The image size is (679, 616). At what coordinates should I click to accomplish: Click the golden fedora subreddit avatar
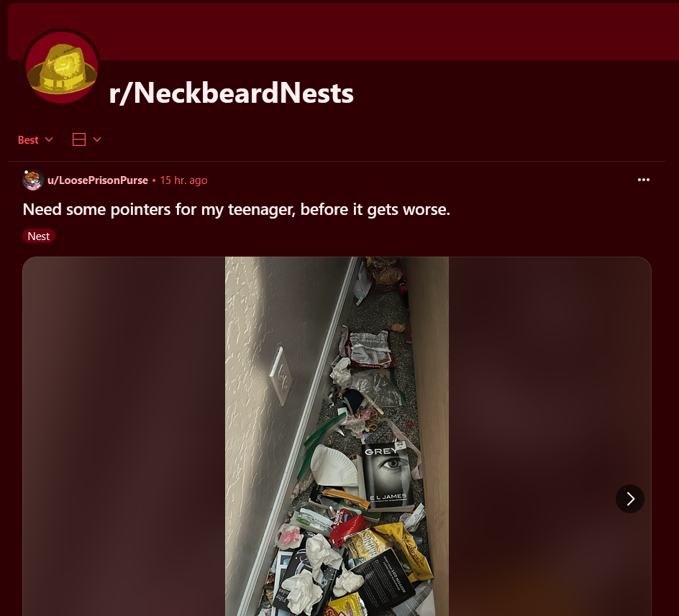62,67
